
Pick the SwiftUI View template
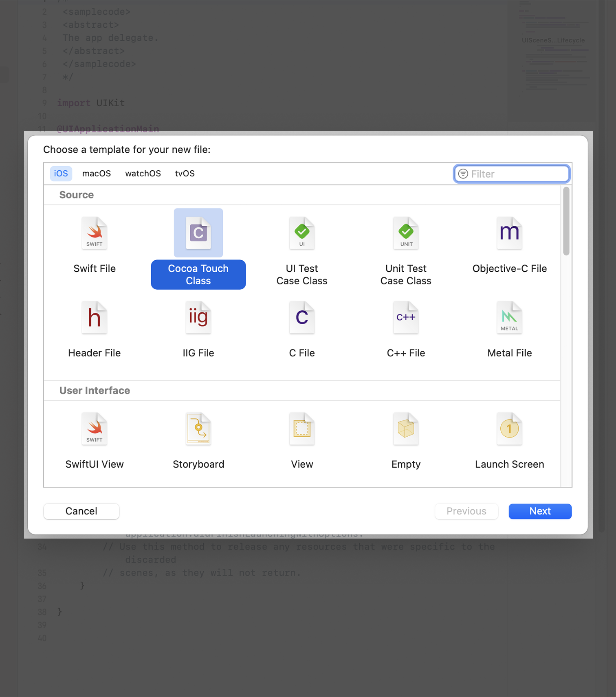[94, 429]
